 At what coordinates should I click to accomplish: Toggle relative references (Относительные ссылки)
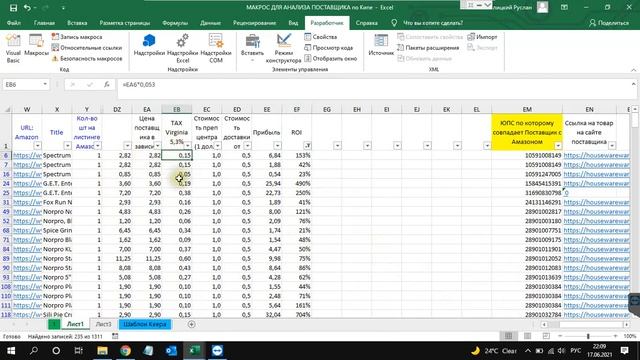point(87,48)
